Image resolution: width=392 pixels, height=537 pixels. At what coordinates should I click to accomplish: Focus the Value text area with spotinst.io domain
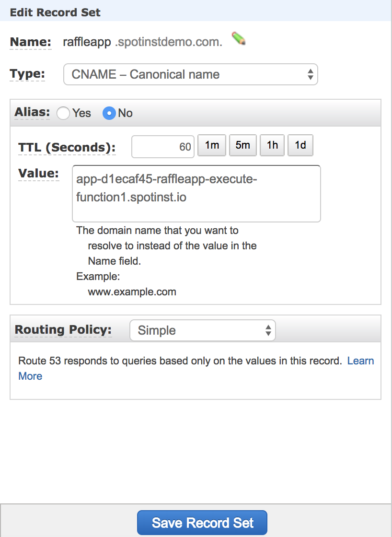click(196, 194)
